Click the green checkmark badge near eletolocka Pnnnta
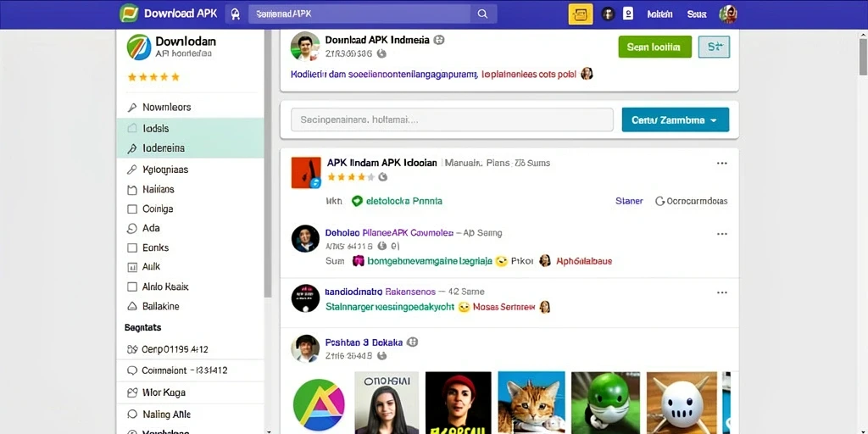The height and width of the screenshot is (434, 868). [357, 202]
